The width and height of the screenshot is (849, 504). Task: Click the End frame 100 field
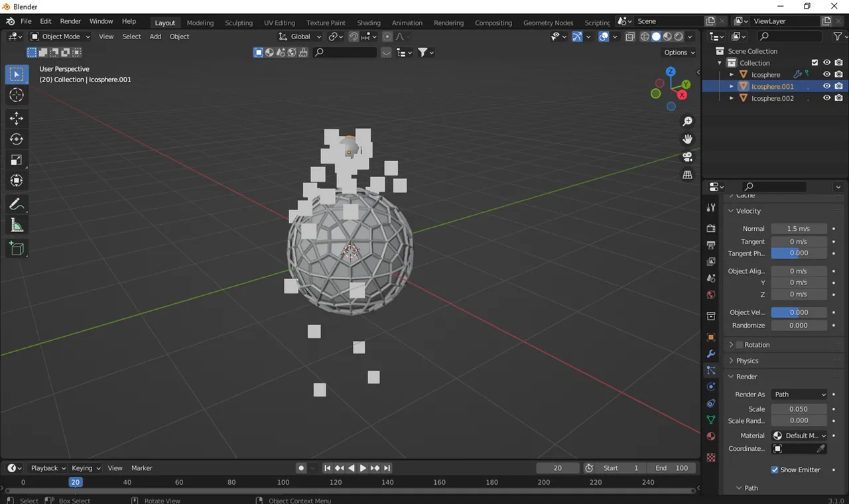(671, 468)
